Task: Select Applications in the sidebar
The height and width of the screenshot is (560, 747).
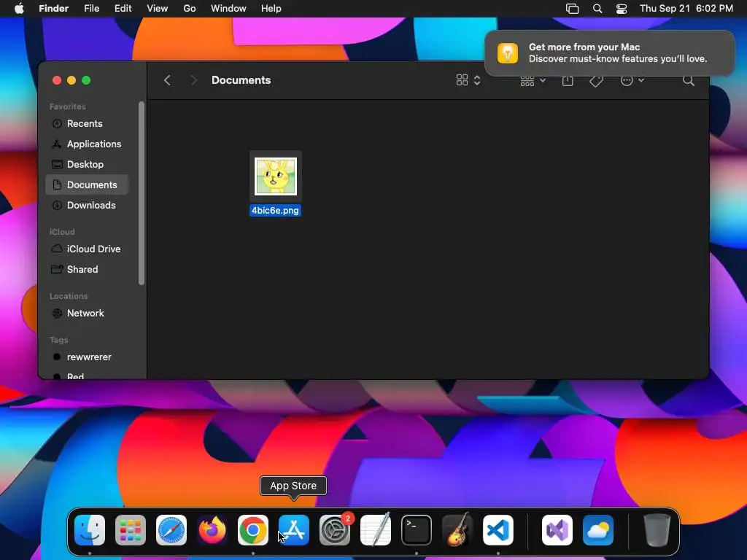Action: pyautogui.click(x=87, y=144)
